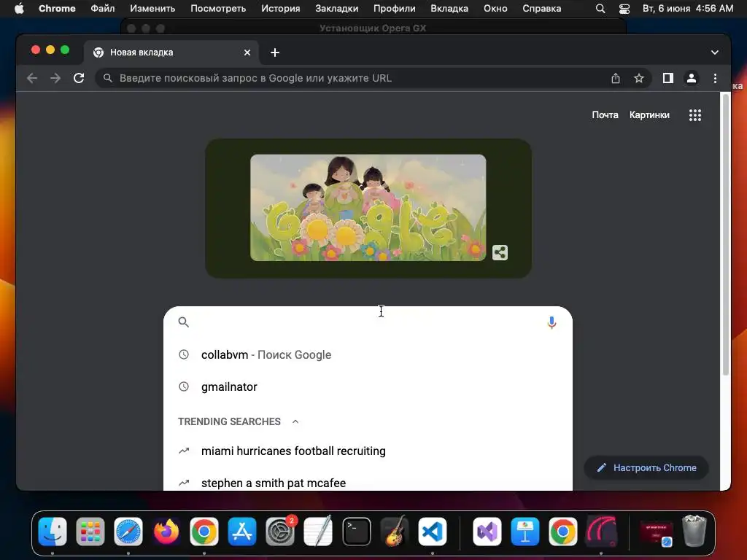Click the page vertical scrollbar
The image size is (747, 560).
(x=726, y=235)
